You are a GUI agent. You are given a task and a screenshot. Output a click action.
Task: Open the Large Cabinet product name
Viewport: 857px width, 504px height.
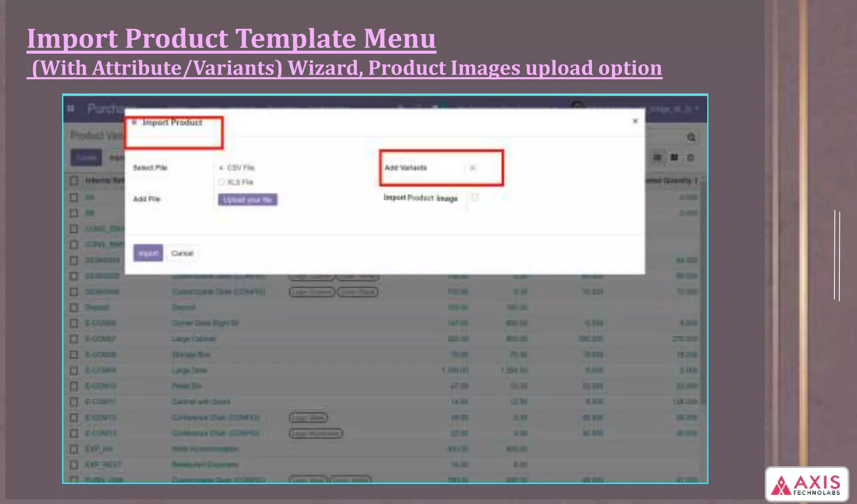pyautogui.click(x=194, y=339)
